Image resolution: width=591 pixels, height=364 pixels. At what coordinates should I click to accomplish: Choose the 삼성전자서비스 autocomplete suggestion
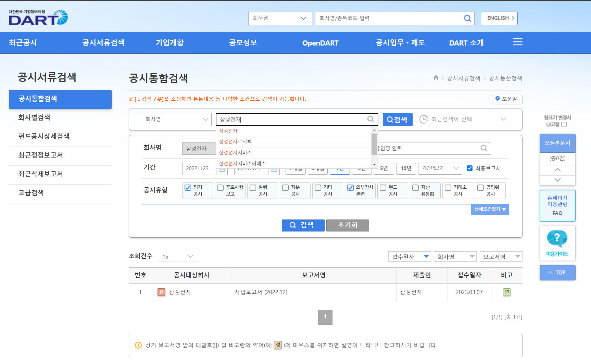point(293,153)
